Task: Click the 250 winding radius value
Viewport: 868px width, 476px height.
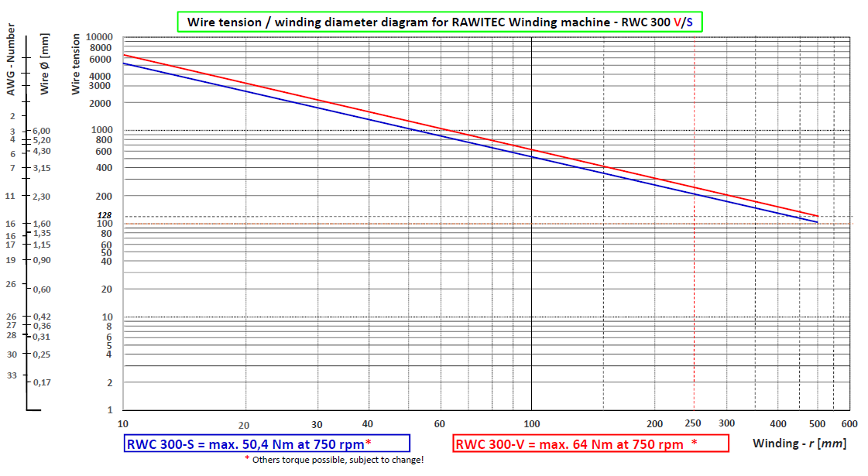Action: [x=693, y=423]
